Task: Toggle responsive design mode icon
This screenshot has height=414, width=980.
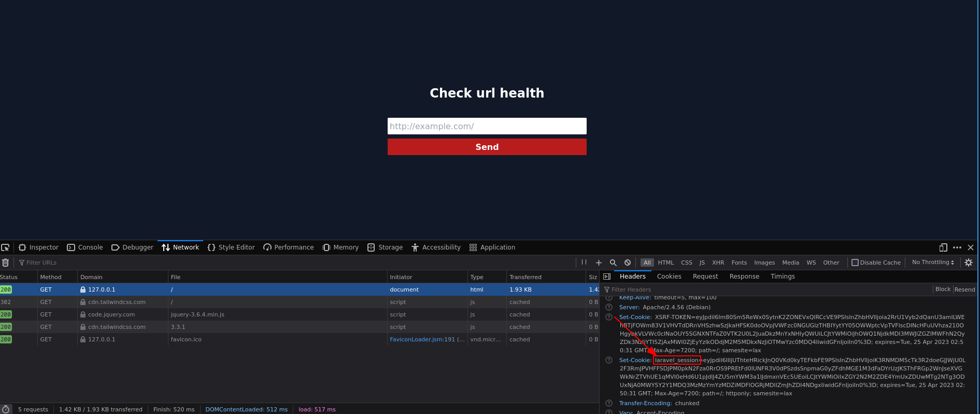Action: pos(943,247)
